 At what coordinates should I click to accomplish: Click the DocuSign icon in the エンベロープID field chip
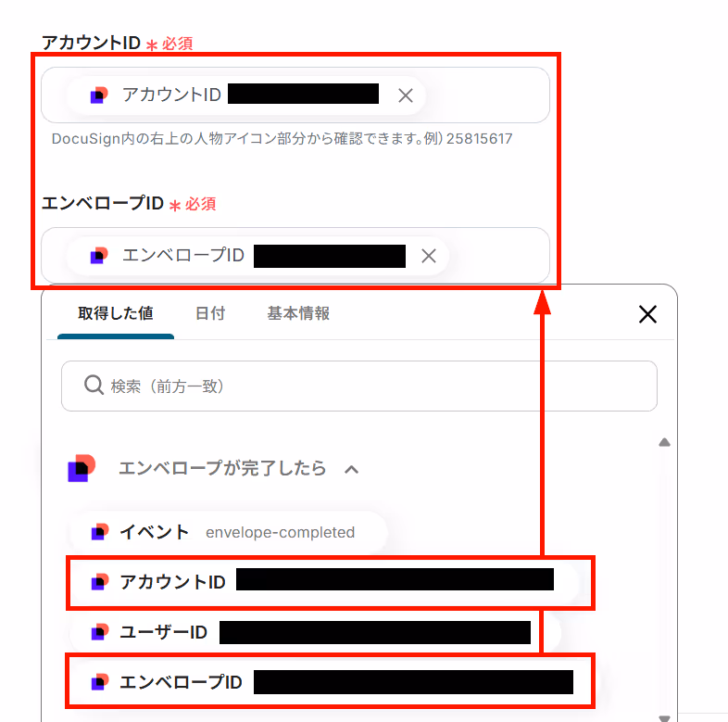[99, 256]
